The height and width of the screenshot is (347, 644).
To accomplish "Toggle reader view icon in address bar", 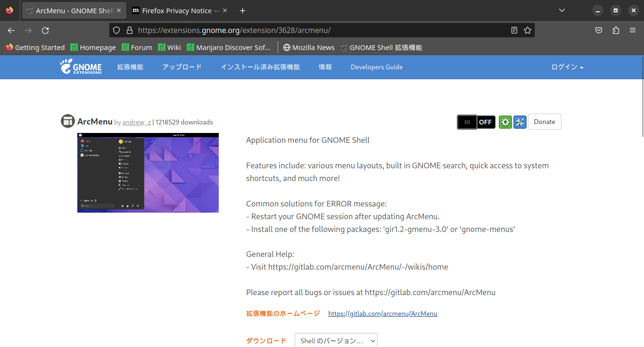I will coord(514,30).
